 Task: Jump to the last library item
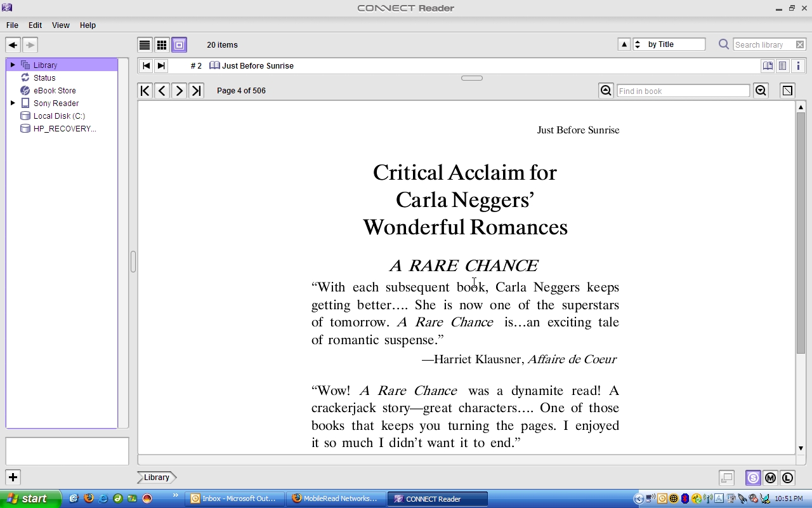161,65
